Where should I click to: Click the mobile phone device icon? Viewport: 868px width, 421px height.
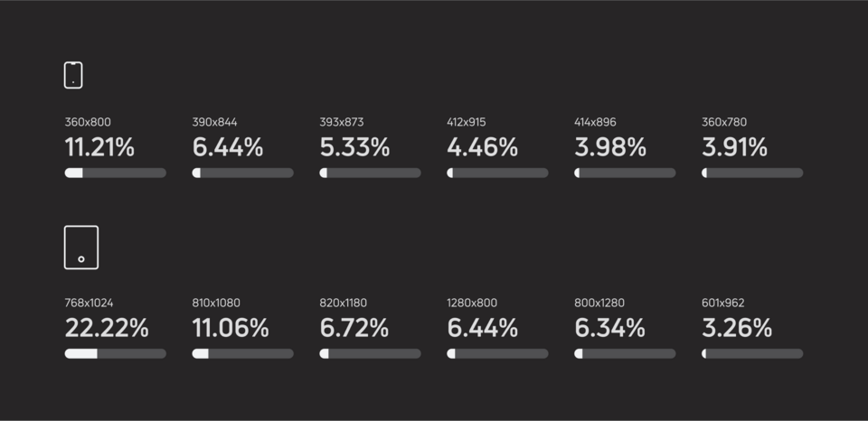coord(73,75)
